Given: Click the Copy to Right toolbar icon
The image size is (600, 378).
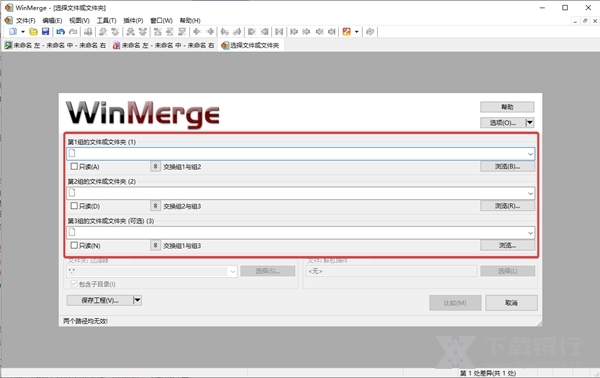Looking at the screenshot, I should click(x=197, y=32).
